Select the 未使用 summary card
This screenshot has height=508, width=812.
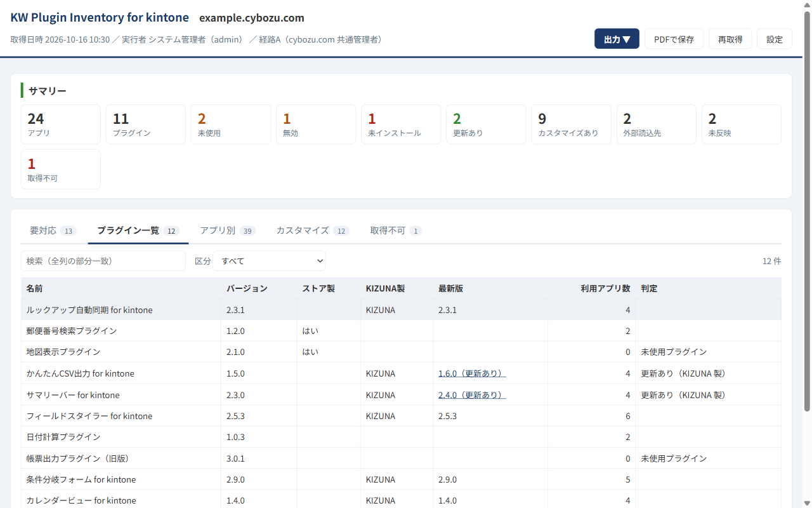[x=231, y=124]
